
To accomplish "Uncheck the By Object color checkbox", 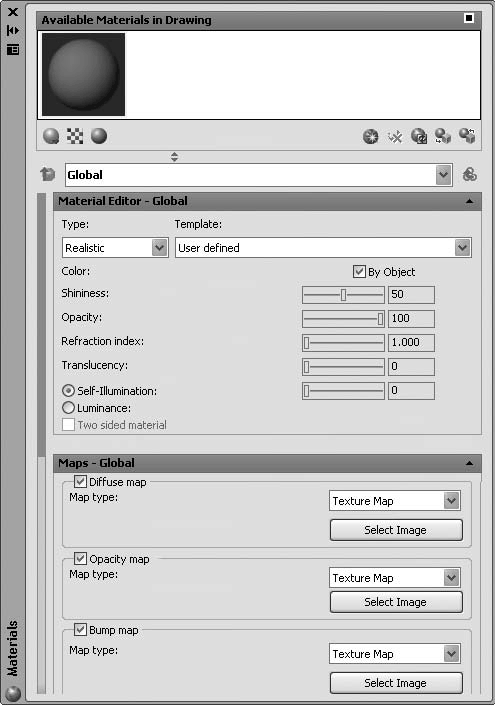I will click(359, 272).
